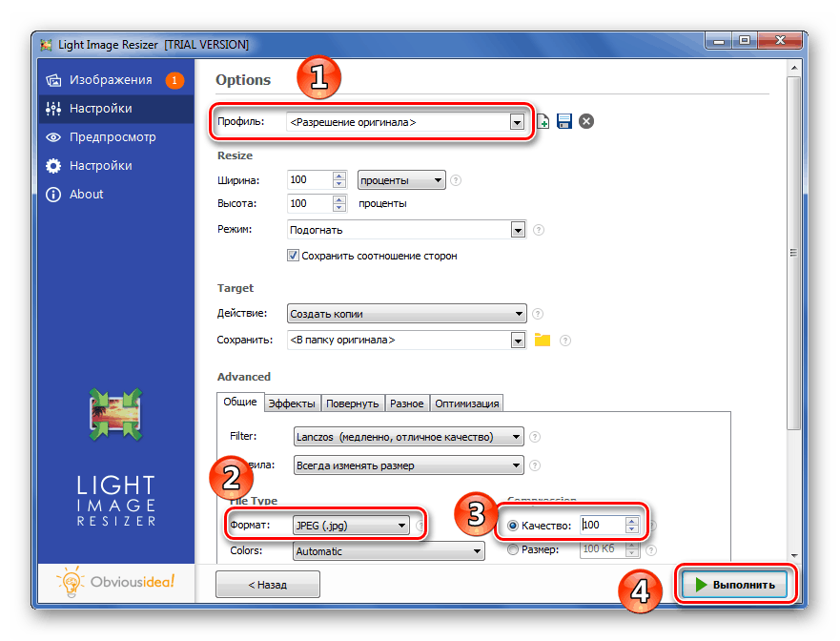Click the Качество value field
This screenshot has height=641, width=840.
[x=603, y=525]
